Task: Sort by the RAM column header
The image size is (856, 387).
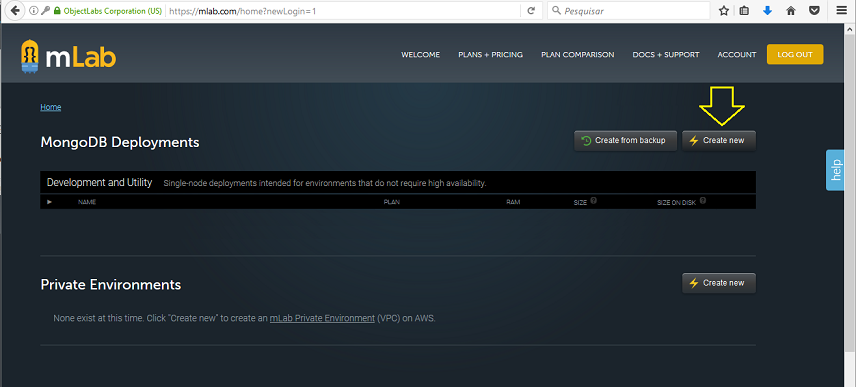Action: click(x=513, y=202)
